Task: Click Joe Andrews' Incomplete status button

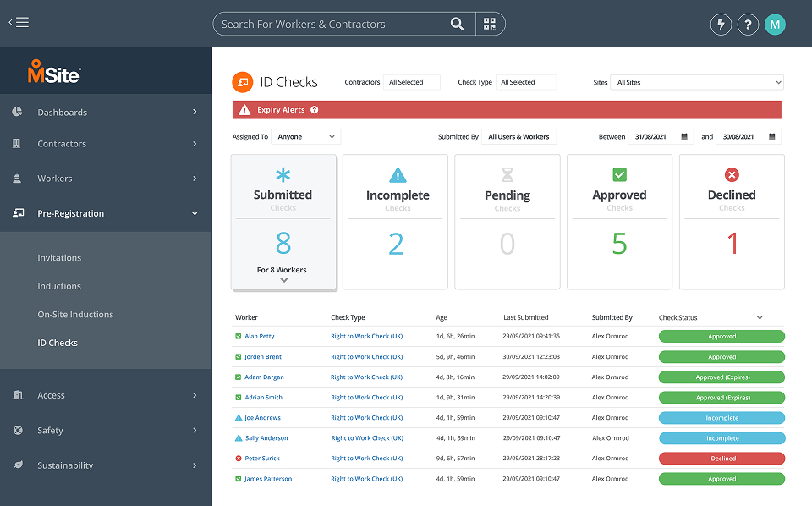Action: [721, 418]
